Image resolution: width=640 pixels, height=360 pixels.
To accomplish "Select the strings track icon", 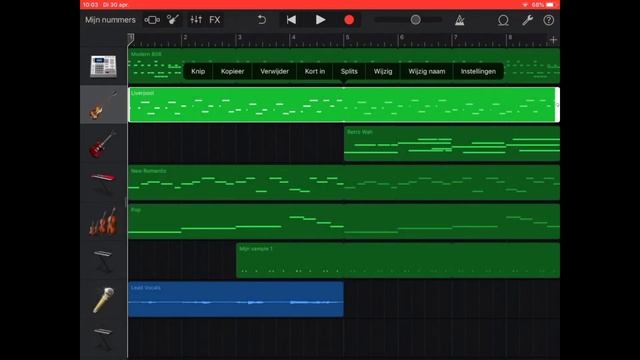I will (103, 222).
